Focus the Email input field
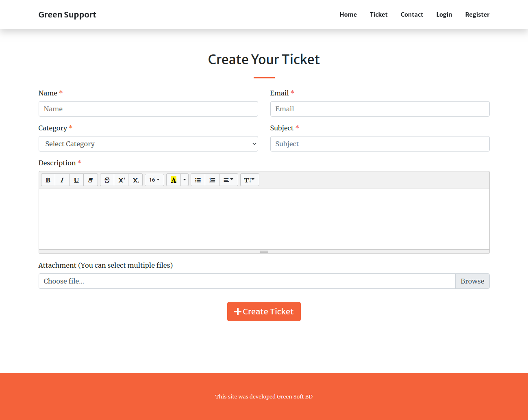Screen dimensions: 528x420 tap(380, 109)
